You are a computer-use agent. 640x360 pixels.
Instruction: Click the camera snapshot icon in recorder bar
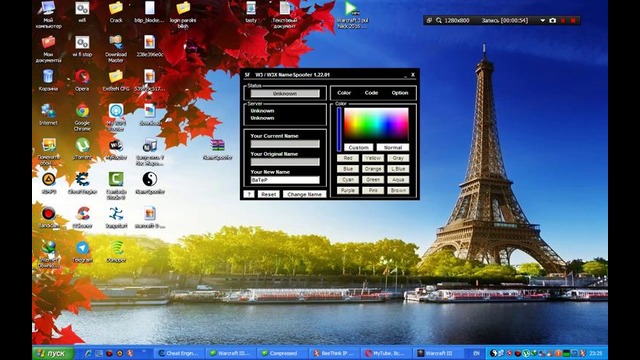point(552,20)
